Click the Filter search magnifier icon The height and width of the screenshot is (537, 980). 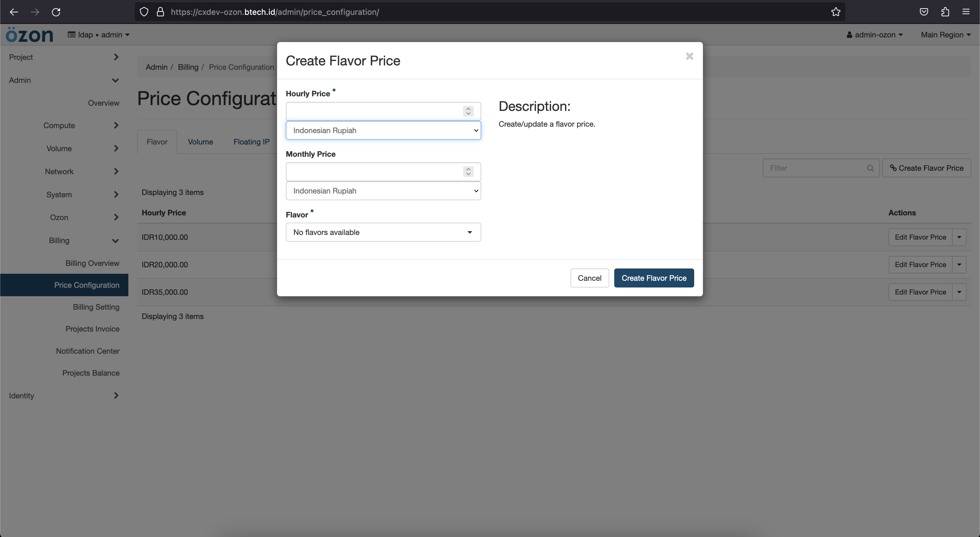(870, 168)
